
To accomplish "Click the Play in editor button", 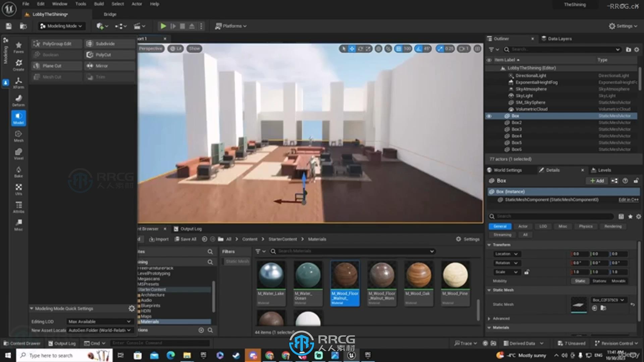I will coord(163,26).
